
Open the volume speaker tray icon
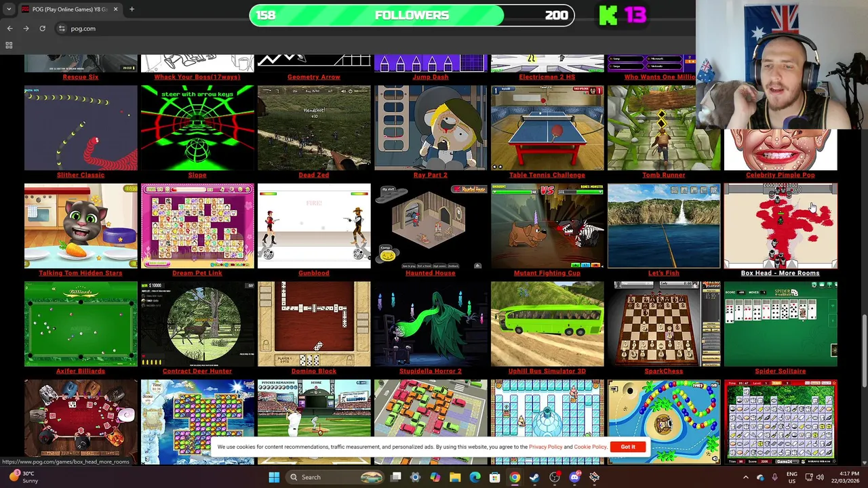(820, 477)
